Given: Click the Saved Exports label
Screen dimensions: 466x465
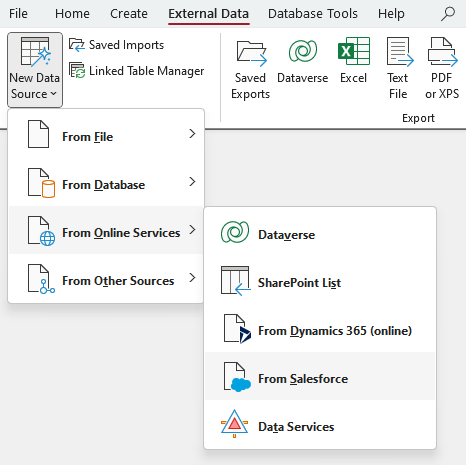Looking at the screenshot, I should (x=250, y=86).
